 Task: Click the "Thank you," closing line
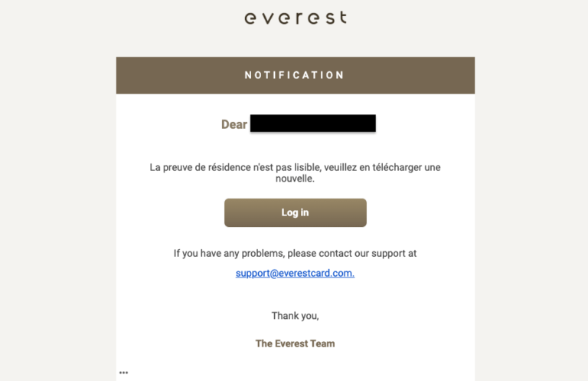[295, 316]
